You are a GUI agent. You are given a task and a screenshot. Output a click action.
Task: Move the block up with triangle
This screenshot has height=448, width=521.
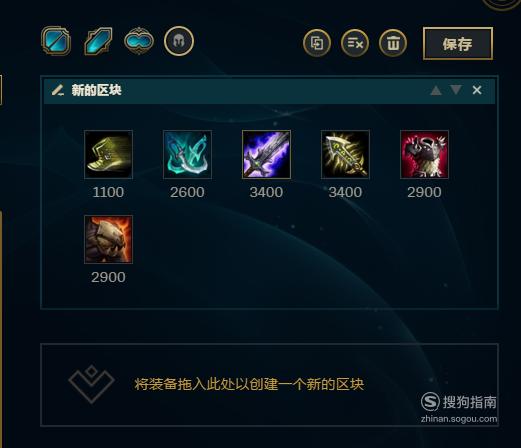[x=436, y=90]
